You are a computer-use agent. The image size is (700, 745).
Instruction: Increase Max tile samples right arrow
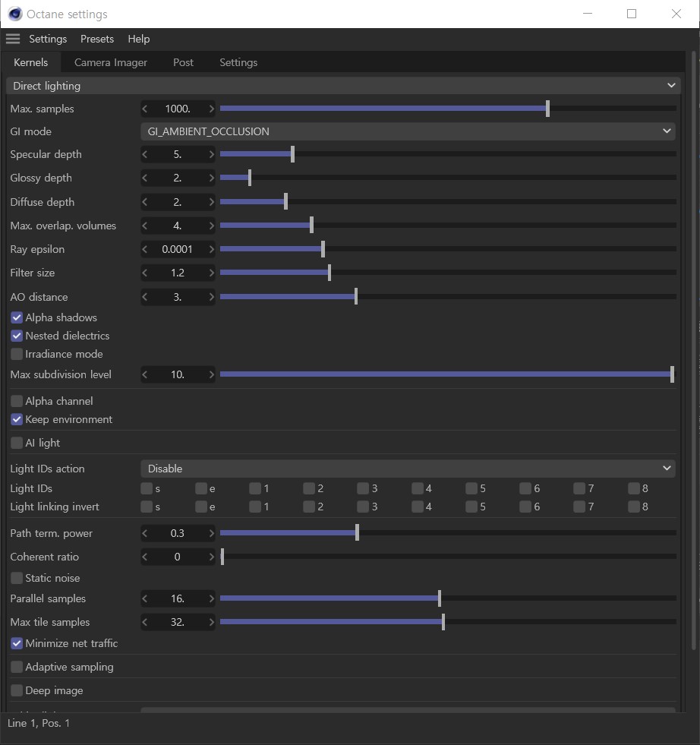[x=211, y=622]
